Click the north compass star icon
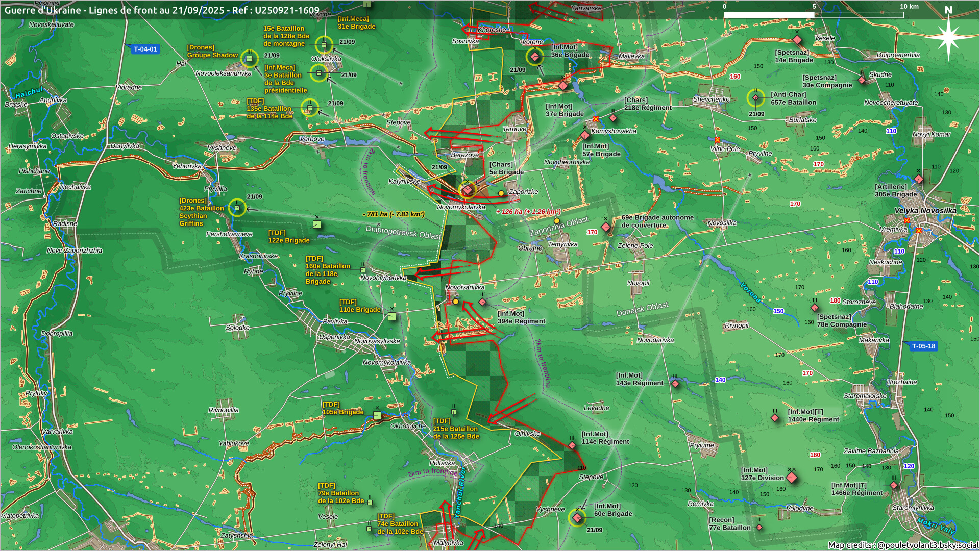 tap(948, 37)
